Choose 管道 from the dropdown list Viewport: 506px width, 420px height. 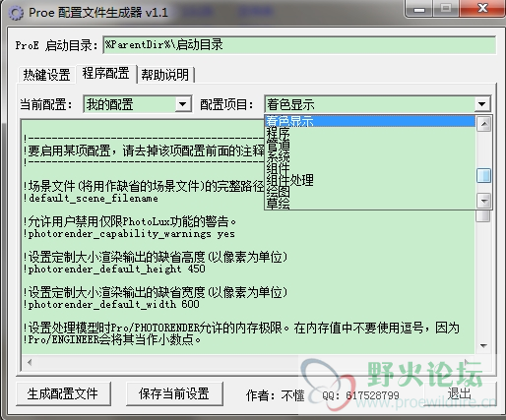(x=370, y=145)
